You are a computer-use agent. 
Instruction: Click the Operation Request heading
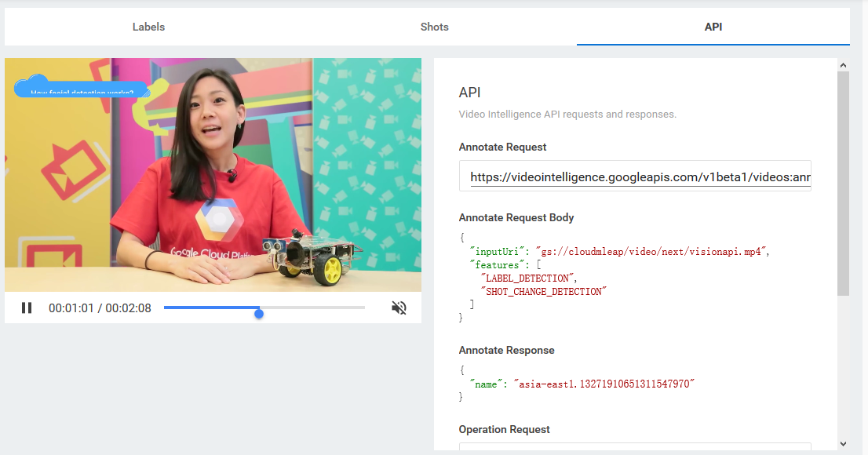click(505, 429)
